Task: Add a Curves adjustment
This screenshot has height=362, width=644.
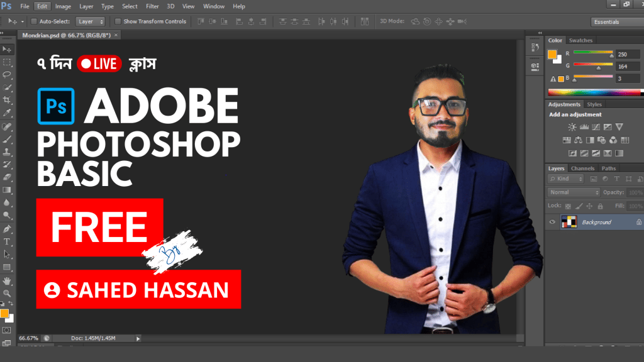Action: pos(596,127)
